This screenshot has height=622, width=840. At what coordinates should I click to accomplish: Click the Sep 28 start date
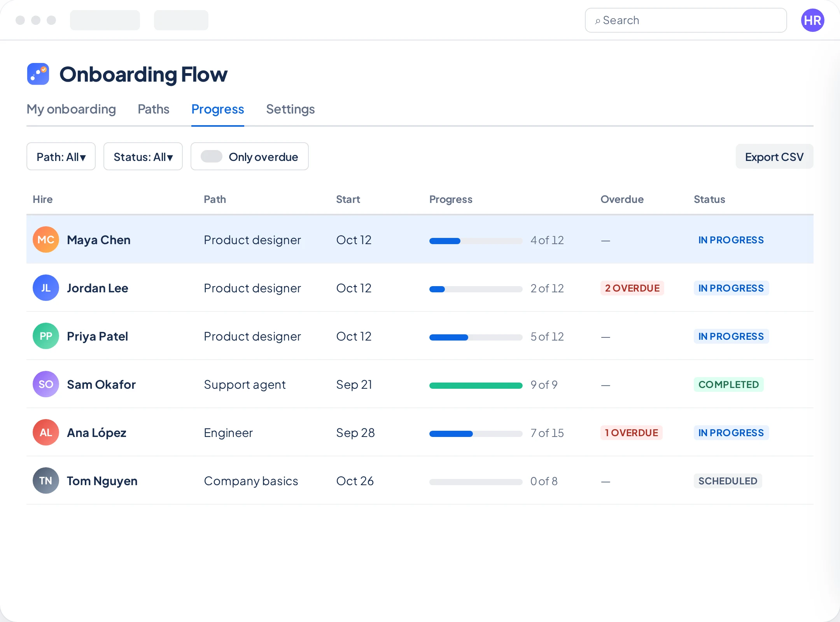tap(355, 433)
